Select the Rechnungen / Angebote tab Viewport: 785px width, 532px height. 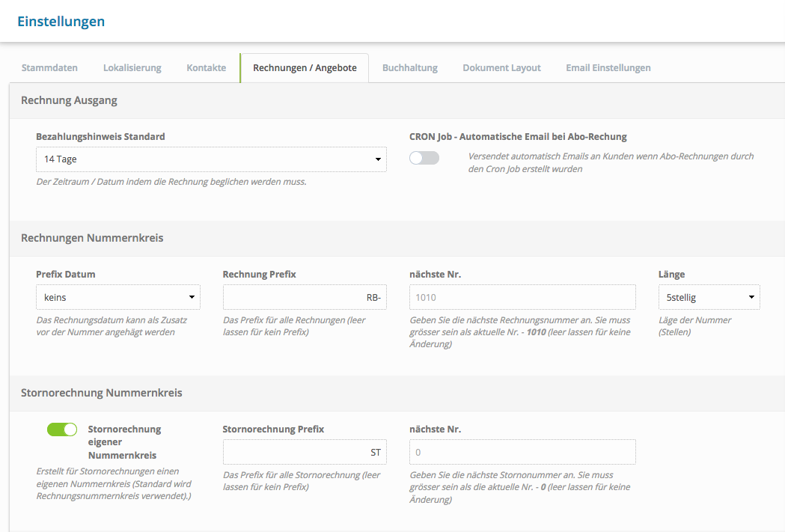[305, 67]
